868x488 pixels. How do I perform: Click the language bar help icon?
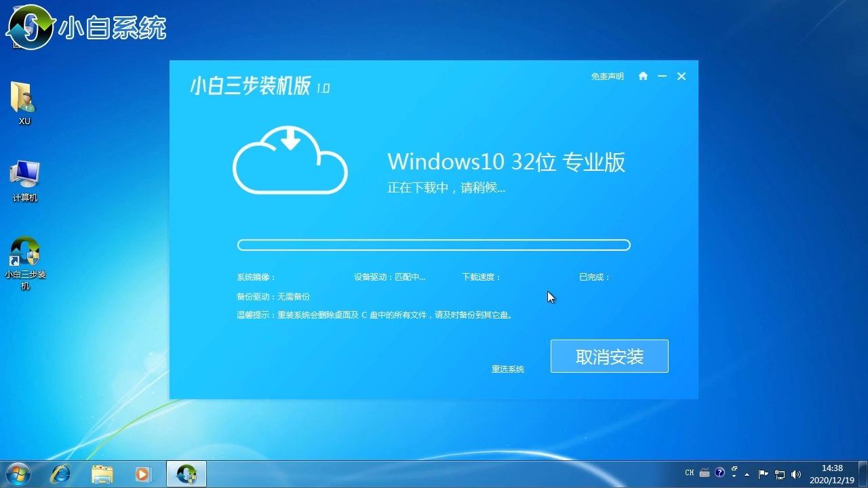click(719, 472)
